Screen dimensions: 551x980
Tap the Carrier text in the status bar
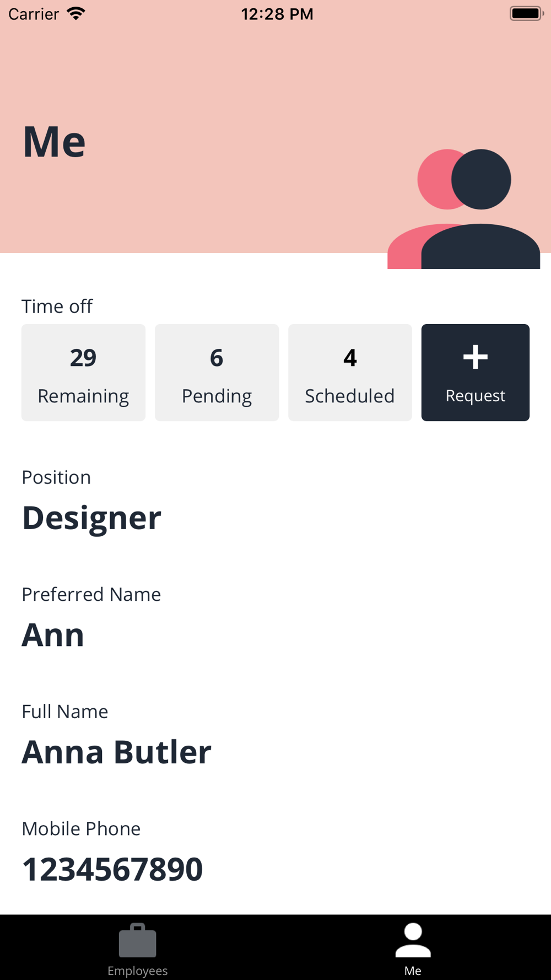pos(34,14)
